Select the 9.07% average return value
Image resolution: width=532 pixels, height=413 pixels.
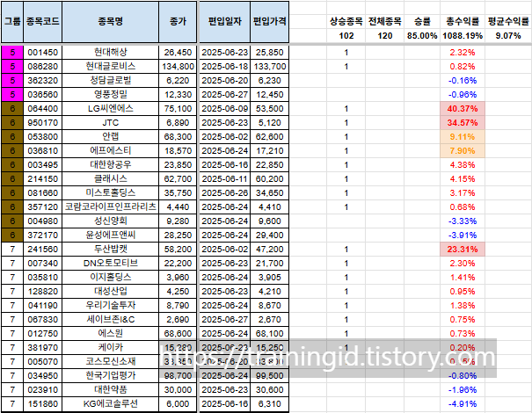click(x=508, y=36)
